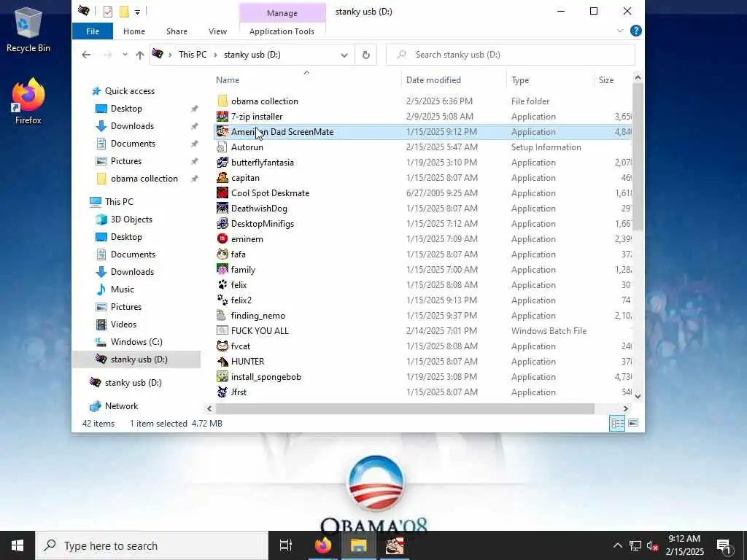Select the obama collection folder icon
This screenshot has height=560, width=747.
[222, 101]
